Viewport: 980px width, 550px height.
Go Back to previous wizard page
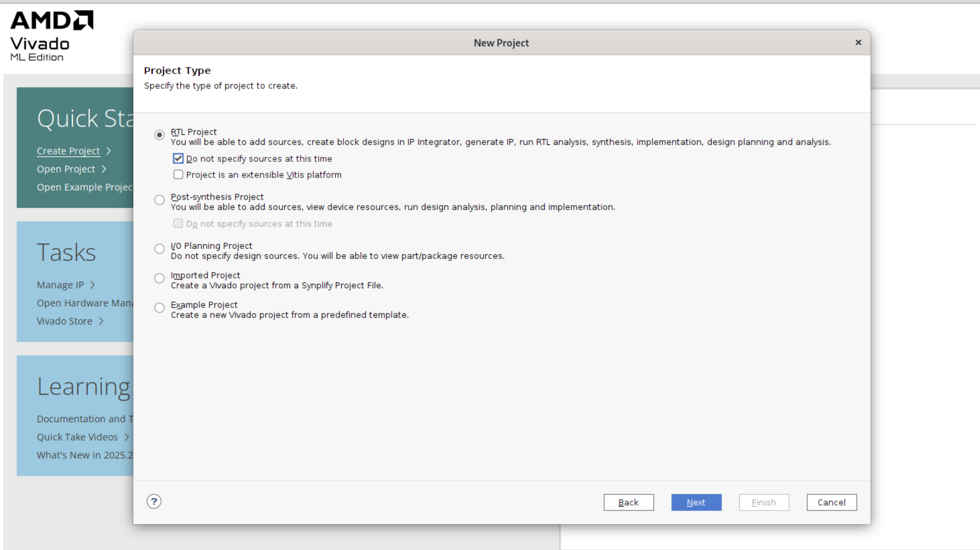pyautogui.click(x=628, y=502)
